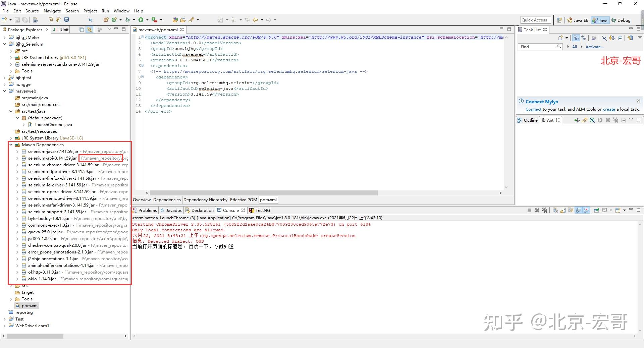This screenshot has width=644, height=348.
Task: Toggle Hide Completed Tasks in Task List
Action: tap(604, 38)
